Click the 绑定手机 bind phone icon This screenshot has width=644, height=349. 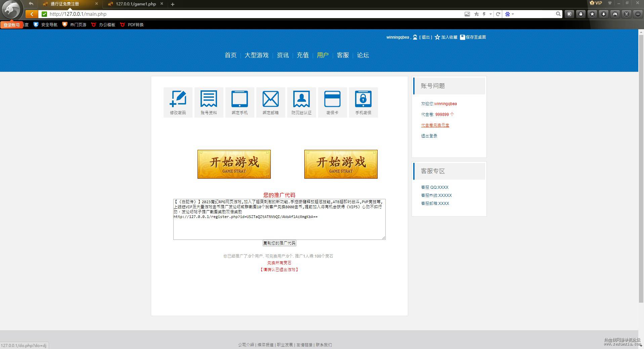[240, 102]
